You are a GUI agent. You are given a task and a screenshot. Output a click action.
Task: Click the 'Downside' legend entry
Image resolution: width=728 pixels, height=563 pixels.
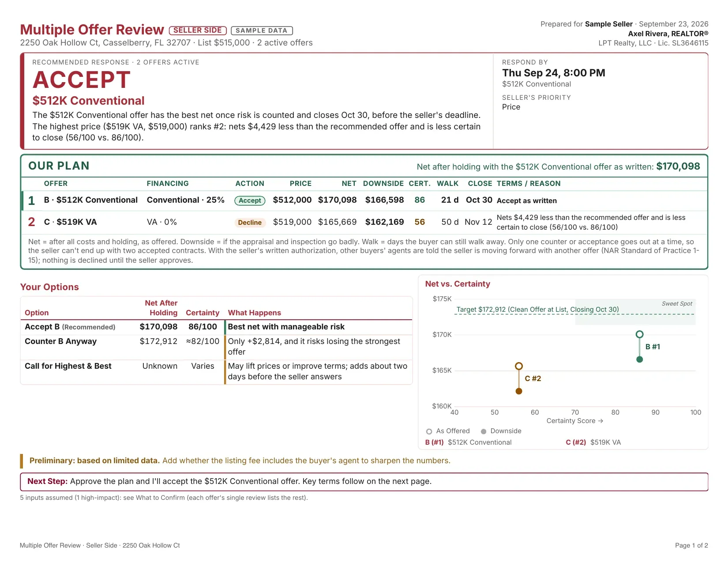click(501, 431)
